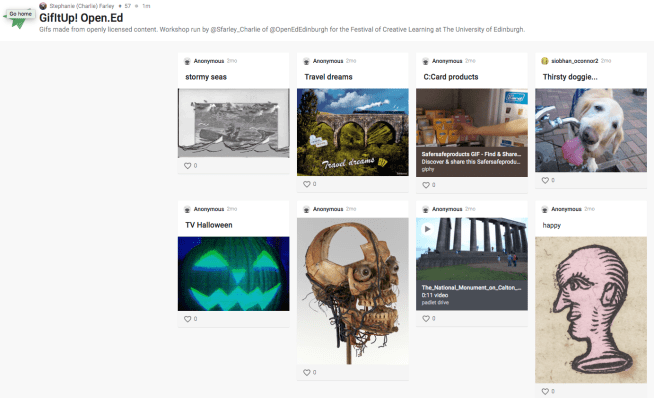Open the C:Card products GIF preview
Screen dimensions: 654x398
(x=472, y=118)
